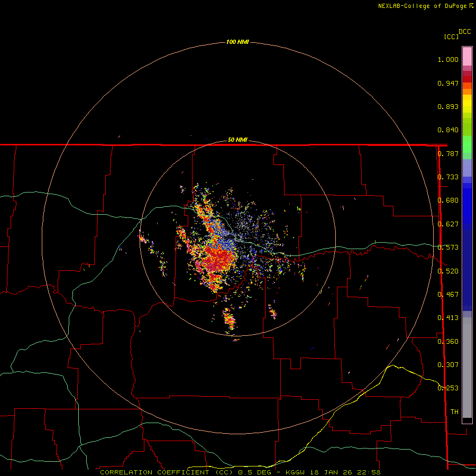Select the 0.307 scale value
Image resolution: width=476 pixels, height=476 pixels.
tap(448, 365)
